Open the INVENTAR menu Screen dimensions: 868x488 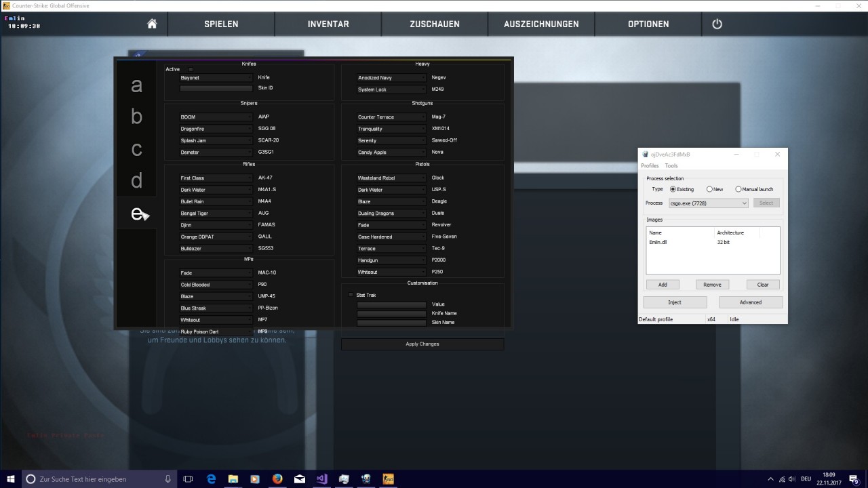328,24
